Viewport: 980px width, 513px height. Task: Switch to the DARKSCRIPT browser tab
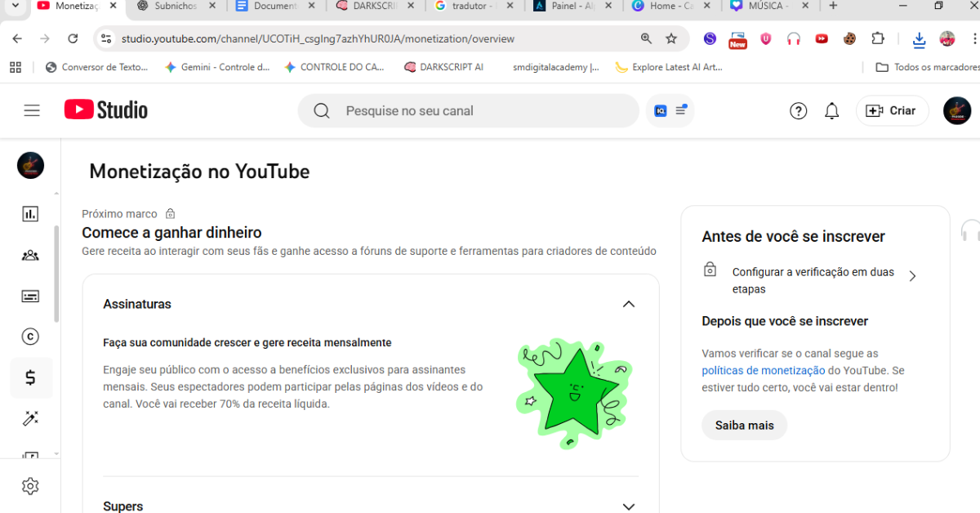376,6
